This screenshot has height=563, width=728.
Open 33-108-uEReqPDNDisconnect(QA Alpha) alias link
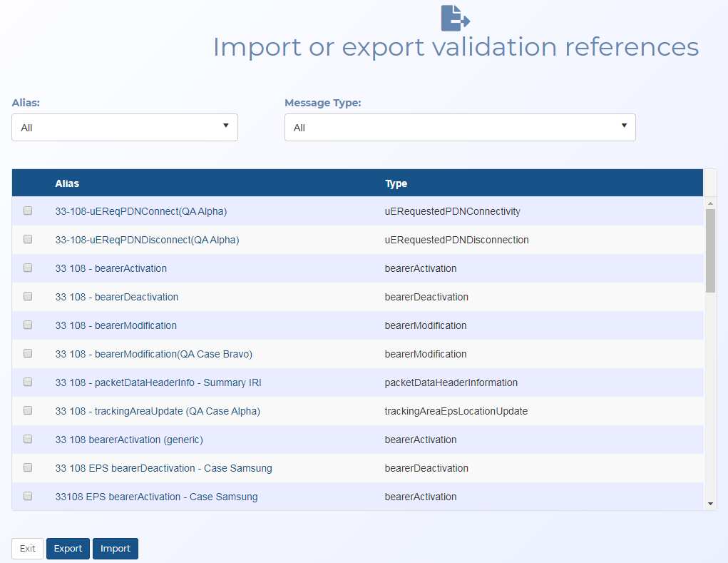point(147,240)
